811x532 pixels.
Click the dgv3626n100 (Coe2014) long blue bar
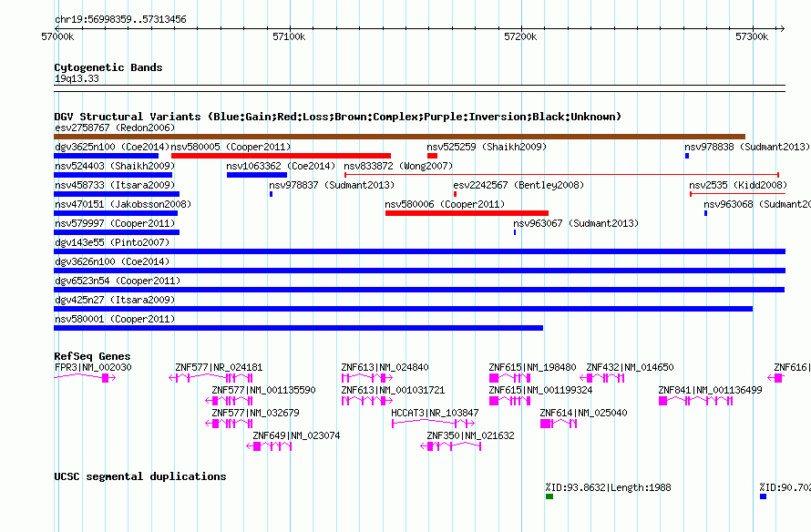(419, 271)
